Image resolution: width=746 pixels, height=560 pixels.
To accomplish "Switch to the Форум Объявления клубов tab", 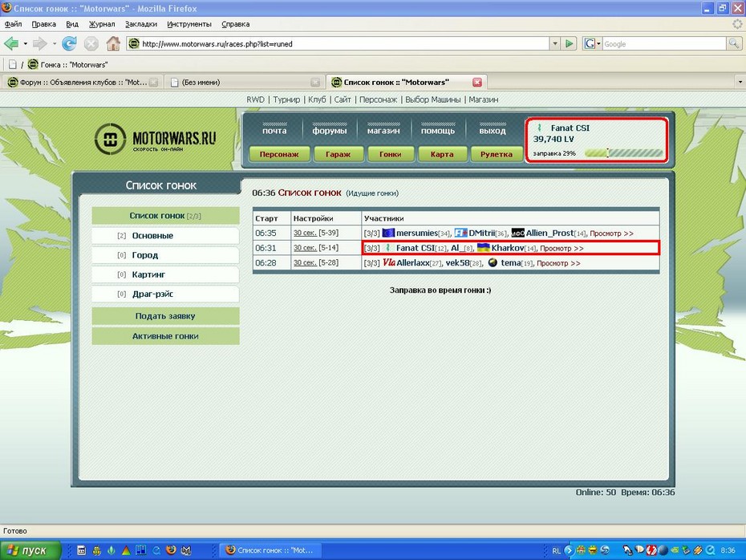I will click(x=83, y=83).
